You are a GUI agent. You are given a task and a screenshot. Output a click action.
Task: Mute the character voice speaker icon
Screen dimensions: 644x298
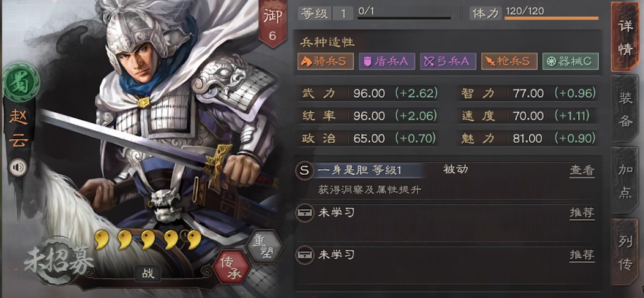pos(18,167)
